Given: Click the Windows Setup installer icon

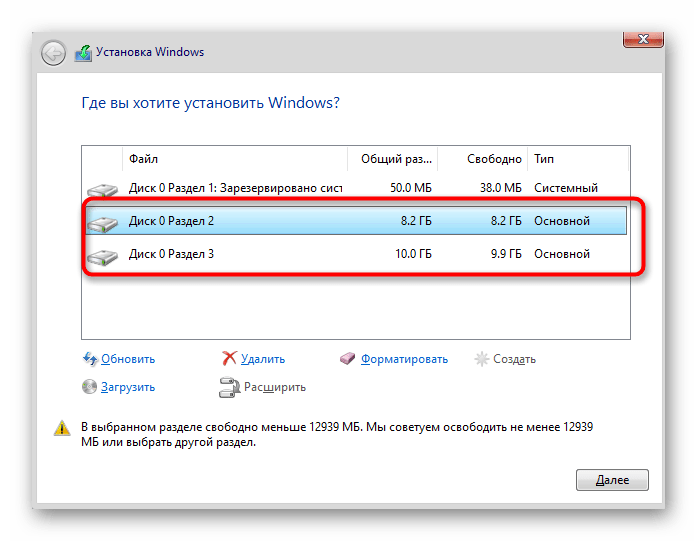Looking at the screenshot, I should tap(84, 53).
